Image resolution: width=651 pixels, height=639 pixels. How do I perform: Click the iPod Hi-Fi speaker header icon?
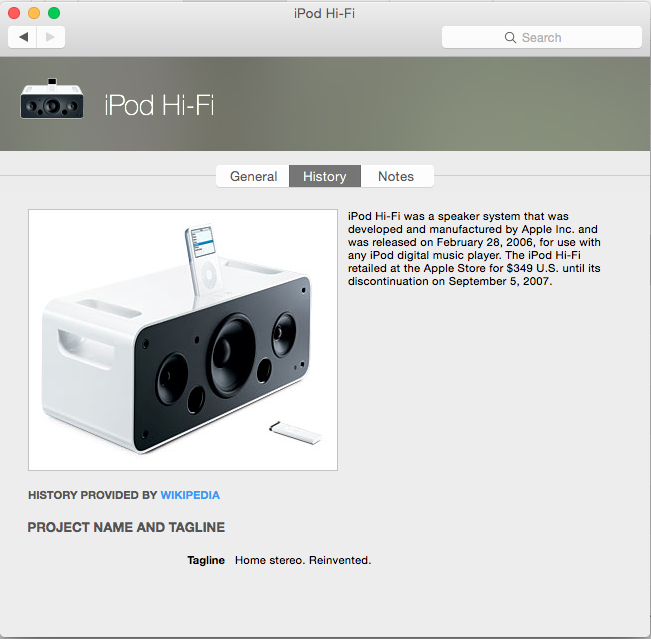click(x=52, y=99)
